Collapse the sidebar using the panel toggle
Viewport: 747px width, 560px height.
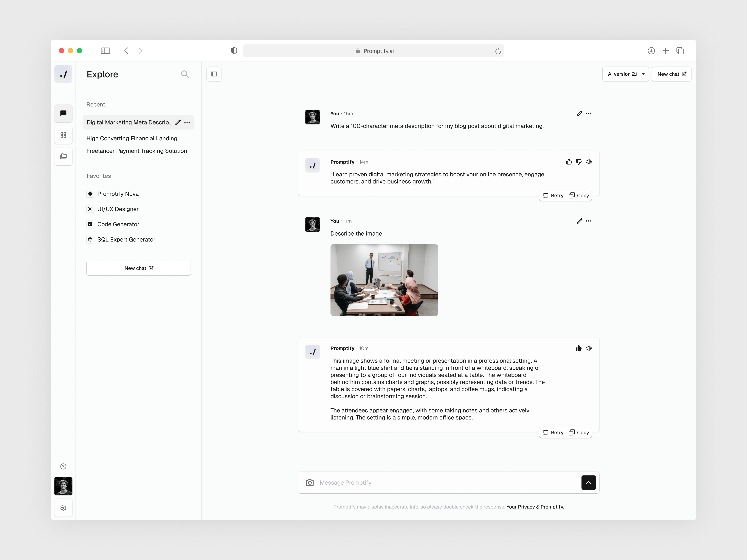click(214, 74)
